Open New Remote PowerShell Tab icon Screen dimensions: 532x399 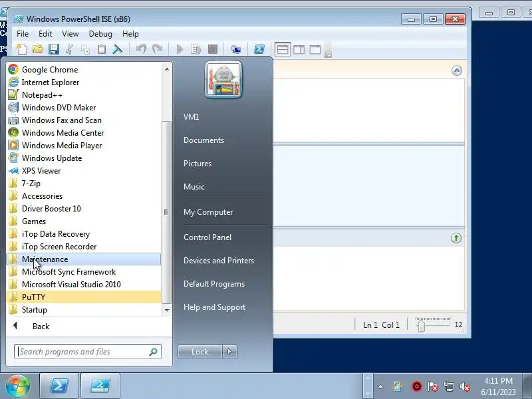pos(235,49)
